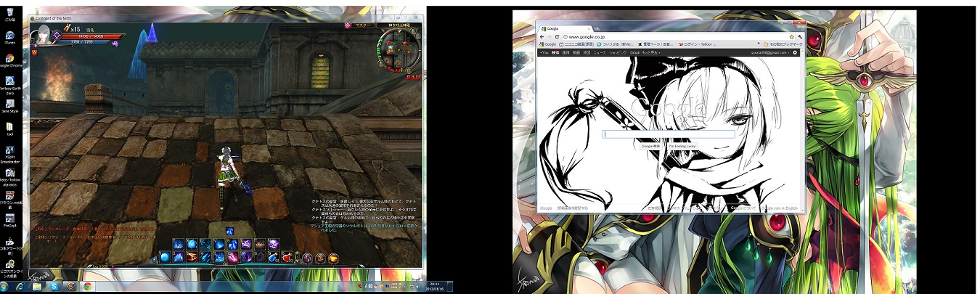Screen dimensions: 980x294
Task: Use the red health potion slot
Action: [287, 257]
